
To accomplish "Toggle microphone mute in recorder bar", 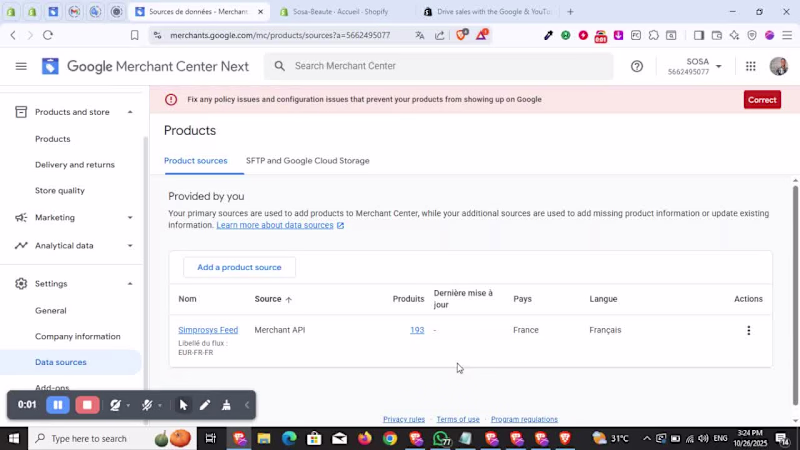I will click(x=147, y=405).
